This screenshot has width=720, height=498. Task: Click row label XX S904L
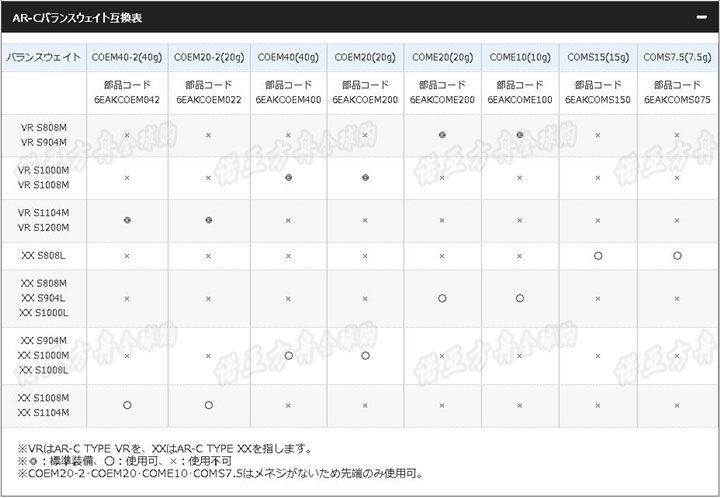[44, 298]
